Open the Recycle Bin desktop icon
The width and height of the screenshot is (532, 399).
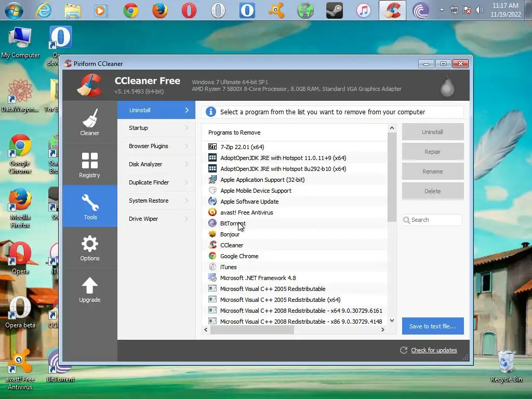[x=506, y=367]
